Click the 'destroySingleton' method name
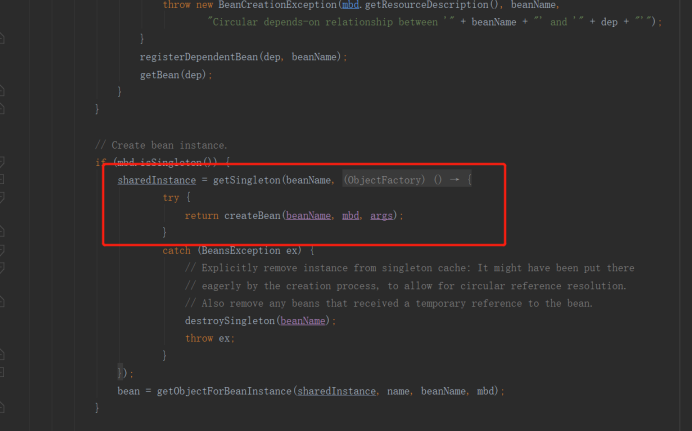This screenshot has width=692, height=431. click(x=230, y=321)
